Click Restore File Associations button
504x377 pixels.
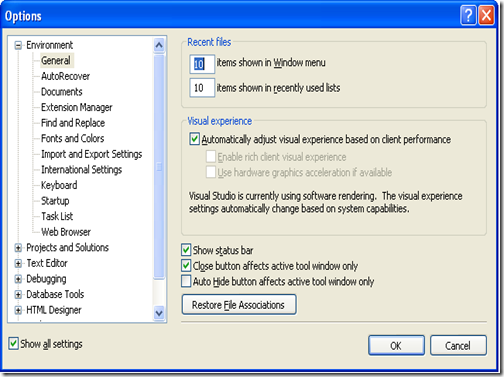239,305
